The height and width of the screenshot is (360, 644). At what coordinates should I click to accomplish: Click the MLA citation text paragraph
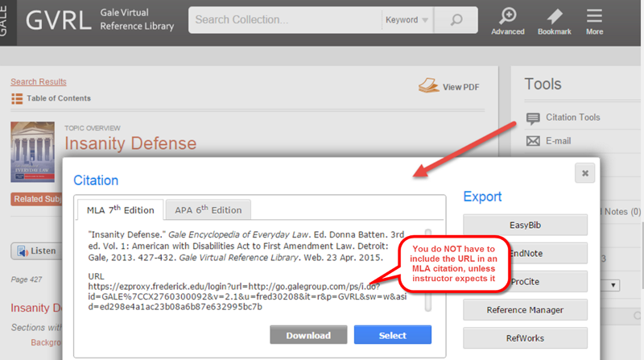(246, 246)
